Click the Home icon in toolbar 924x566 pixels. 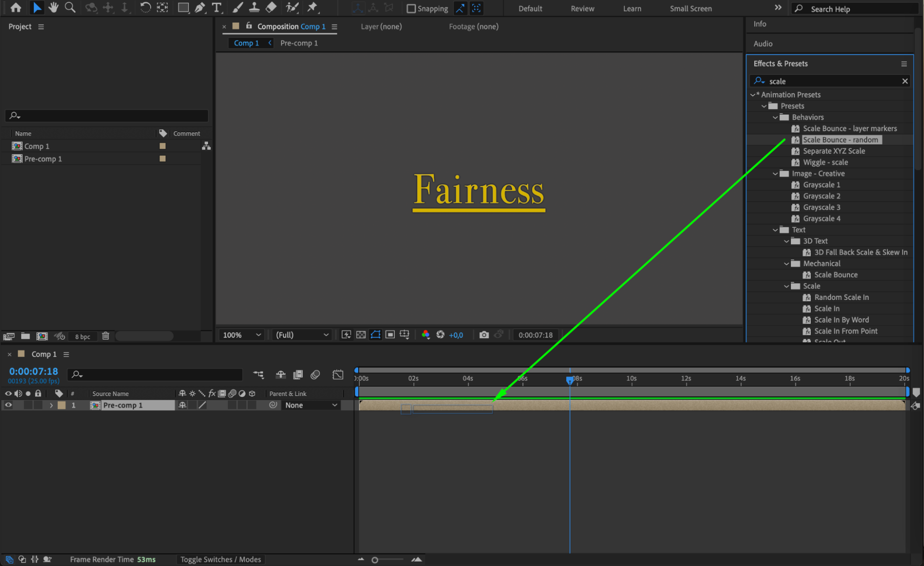pyautogui.click(x=16, y=7)
